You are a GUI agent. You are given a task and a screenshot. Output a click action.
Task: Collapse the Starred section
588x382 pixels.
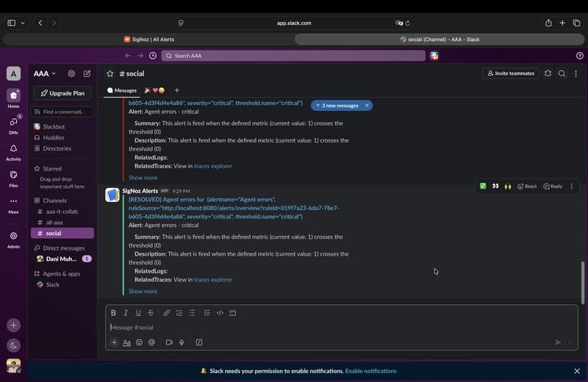51,169
